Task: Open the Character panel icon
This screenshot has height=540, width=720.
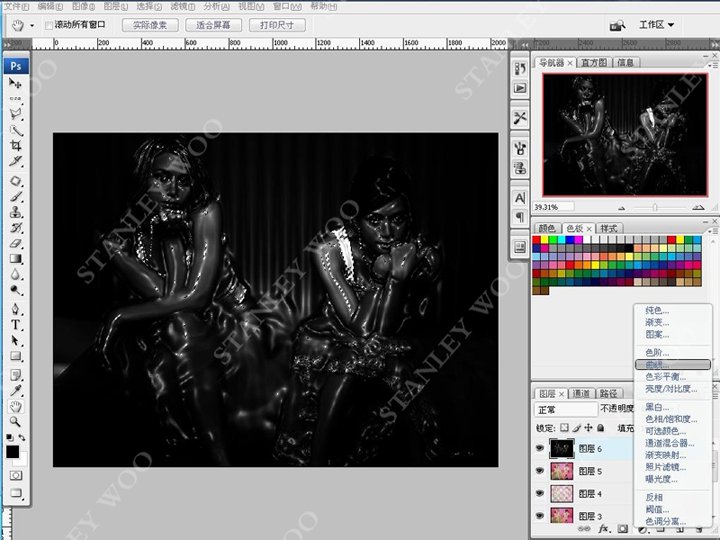Action: tap(520, 198)
